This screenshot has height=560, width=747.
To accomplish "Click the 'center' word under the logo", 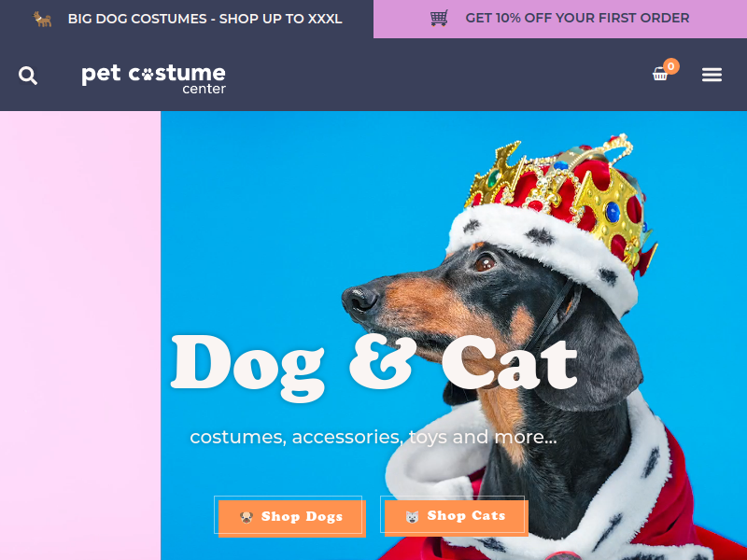I will 204,89.
